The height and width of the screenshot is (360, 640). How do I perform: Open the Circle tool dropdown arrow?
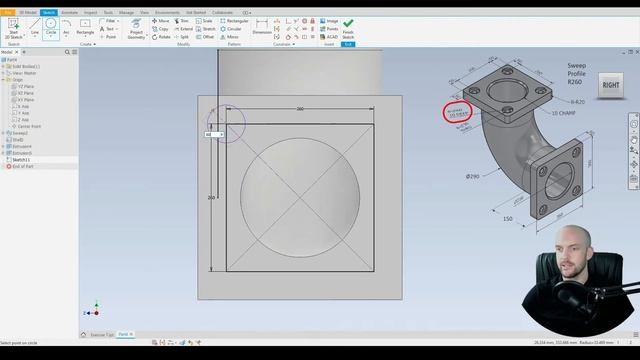click(x=51, y=37)
